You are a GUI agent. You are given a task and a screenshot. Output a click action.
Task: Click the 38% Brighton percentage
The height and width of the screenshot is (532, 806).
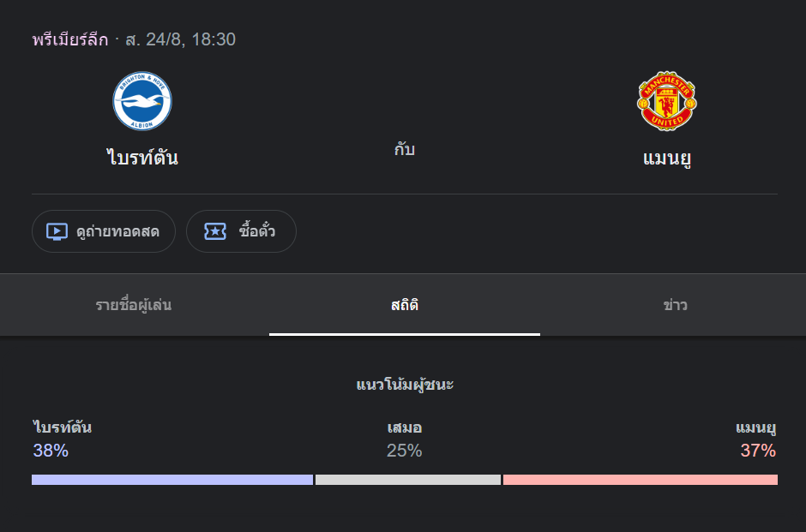click(51, 451)
